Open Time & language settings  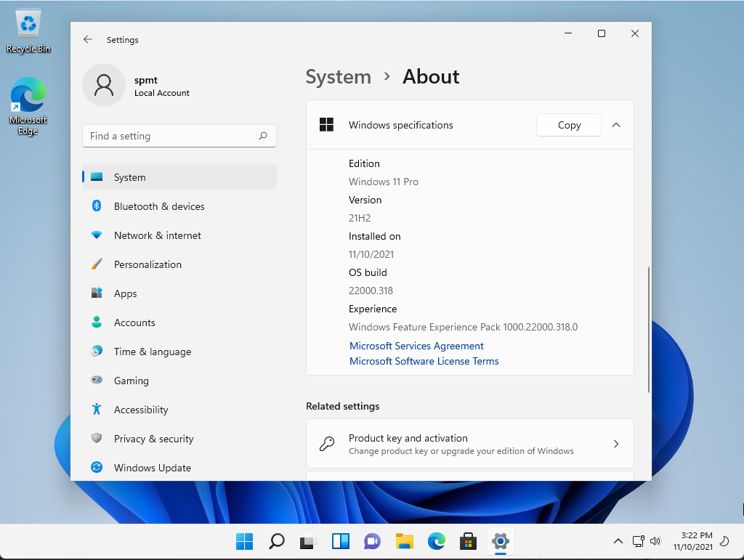(x=179, y=352)
